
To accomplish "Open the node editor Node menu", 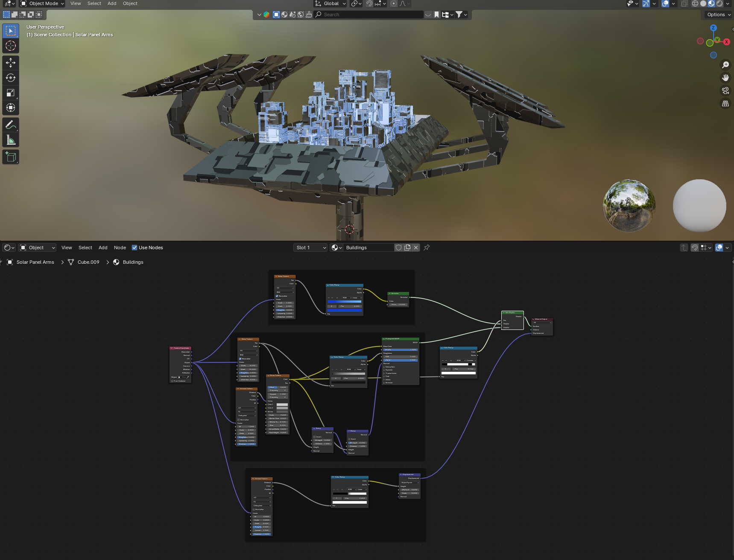I will click(x=120, y=248).
